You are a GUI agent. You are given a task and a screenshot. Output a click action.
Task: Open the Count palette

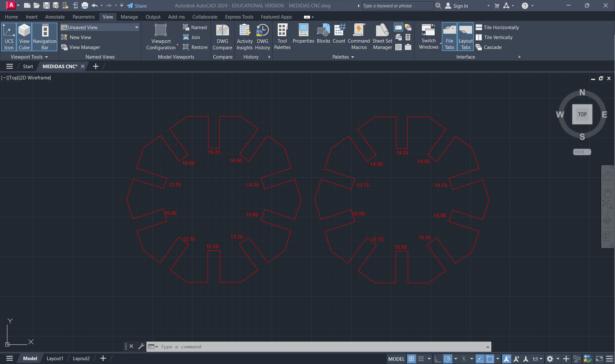[x=339, y=34]
